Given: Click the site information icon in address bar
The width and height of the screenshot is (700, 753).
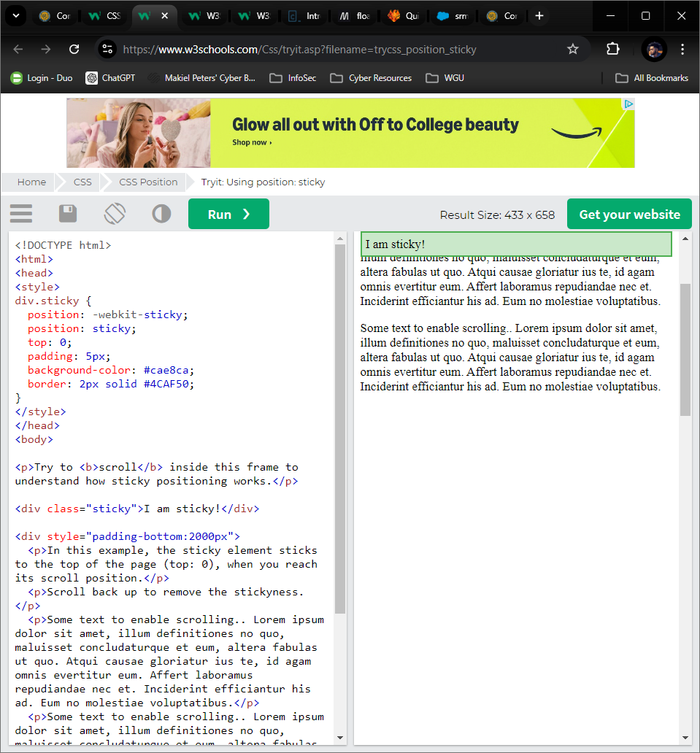Looking at the screenshot, I should [x=107, y=49].
